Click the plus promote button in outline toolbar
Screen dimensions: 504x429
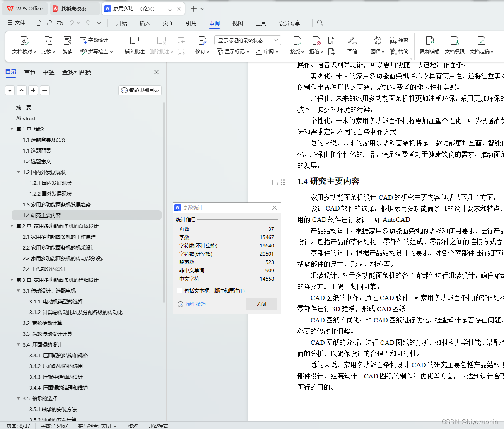[x=34, y=90]
